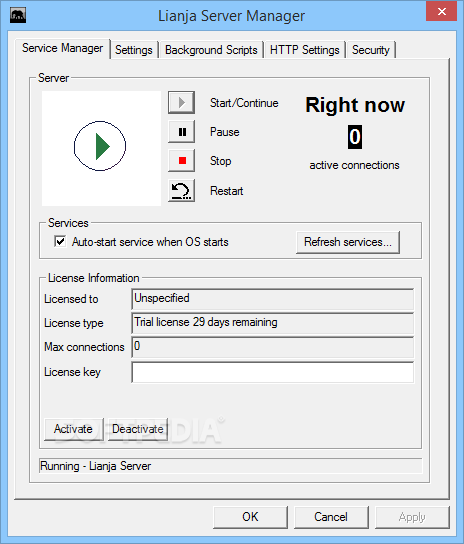Confirm with the OK button
The width and height of the screenshot is (464, 544).
[x=250, y=517]
